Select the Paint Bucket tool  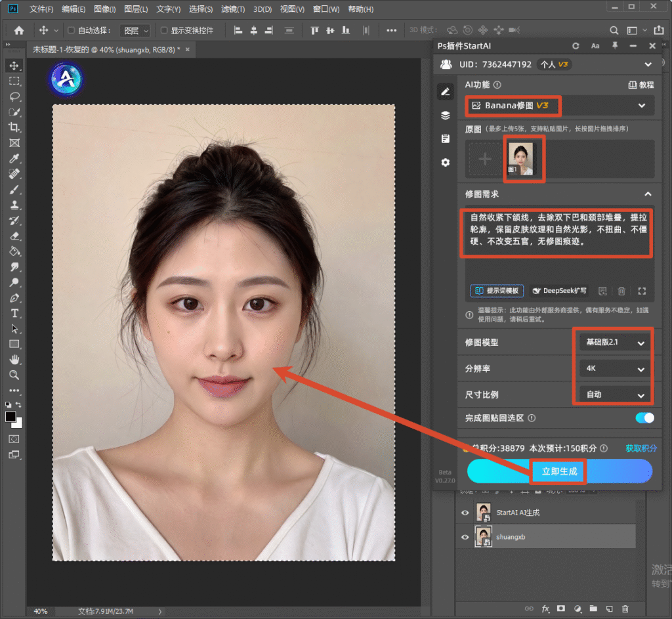(14, 251)
